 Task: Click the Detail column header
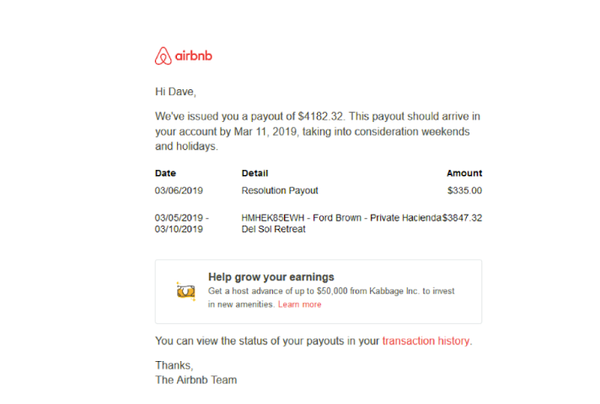(x=255, y=173)
